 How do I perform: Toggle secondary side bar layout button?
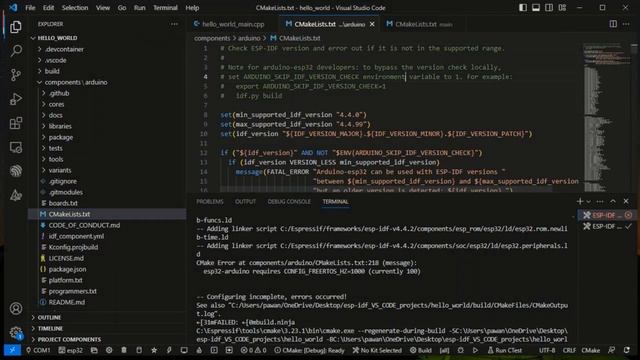(549, 8)
